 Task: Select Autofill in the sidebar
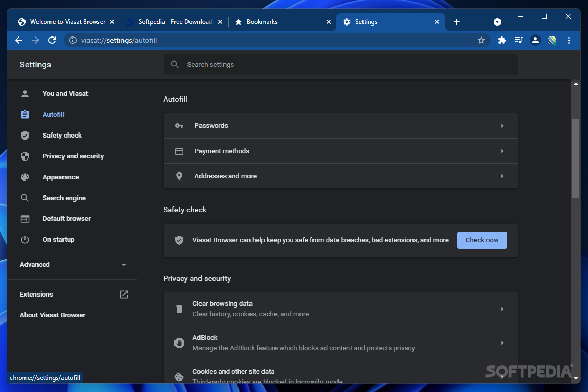coord(53,115)
